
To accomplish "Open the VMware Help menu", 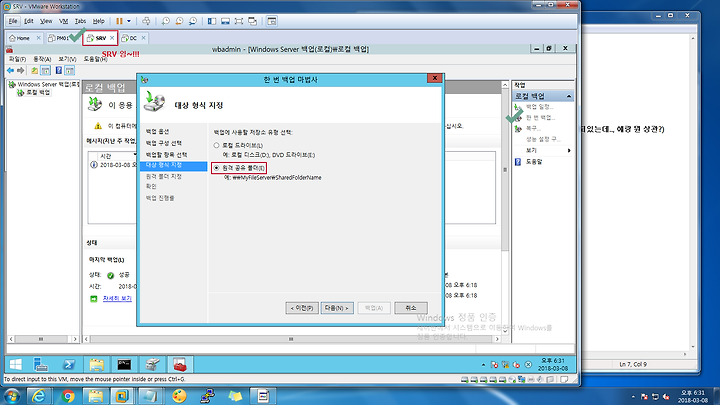I will point(99,21).
